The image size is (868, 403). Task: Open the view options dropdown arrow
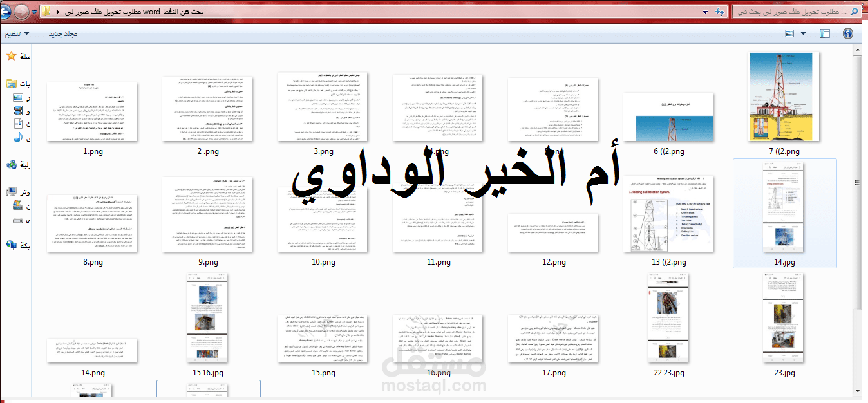coord(802,33)
